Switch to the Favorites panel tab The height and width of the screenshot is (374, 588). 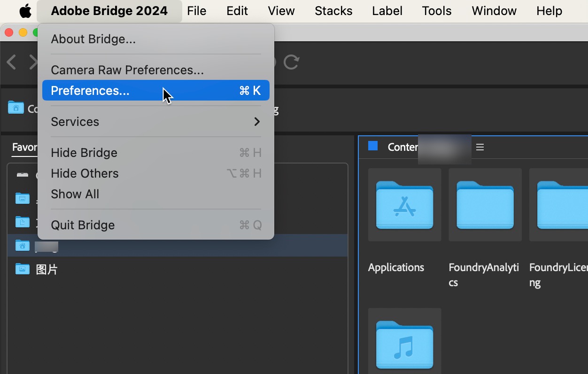coord(25,147)
